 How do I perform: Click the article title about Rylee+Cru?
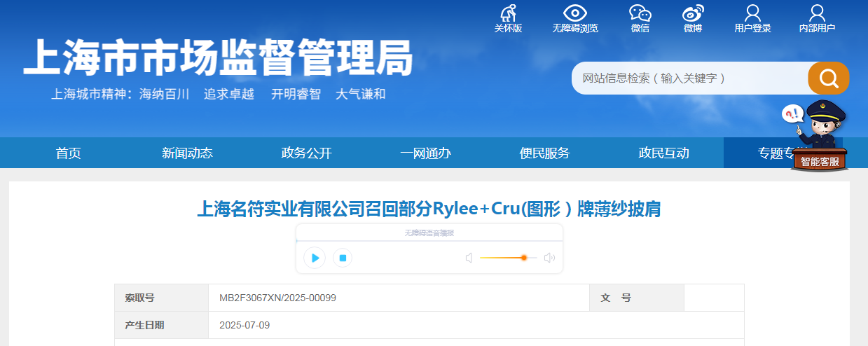click(429, 209)
